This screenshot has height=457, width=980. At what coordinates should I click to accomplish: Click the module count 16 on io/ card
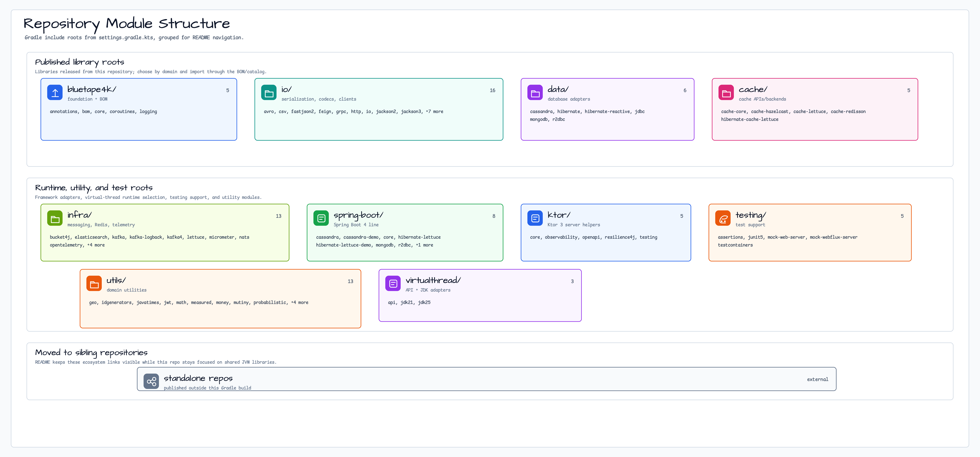(x=492, y=90)
